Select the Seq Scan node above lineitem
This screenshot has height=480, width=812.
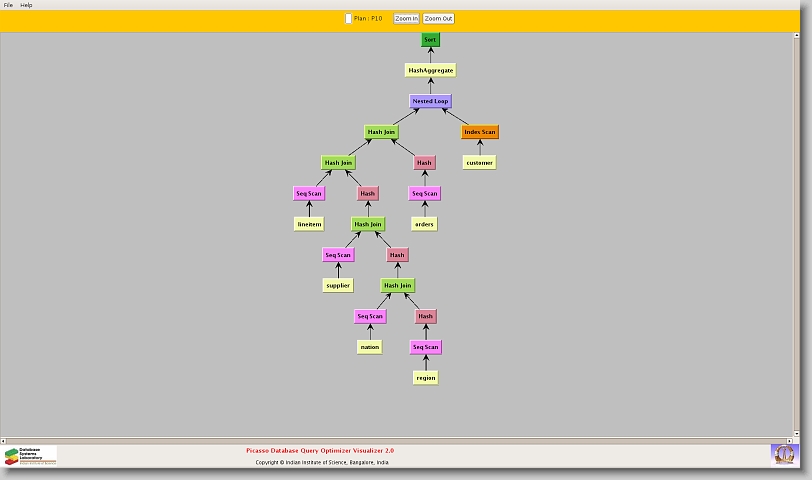tap(309, 194)
